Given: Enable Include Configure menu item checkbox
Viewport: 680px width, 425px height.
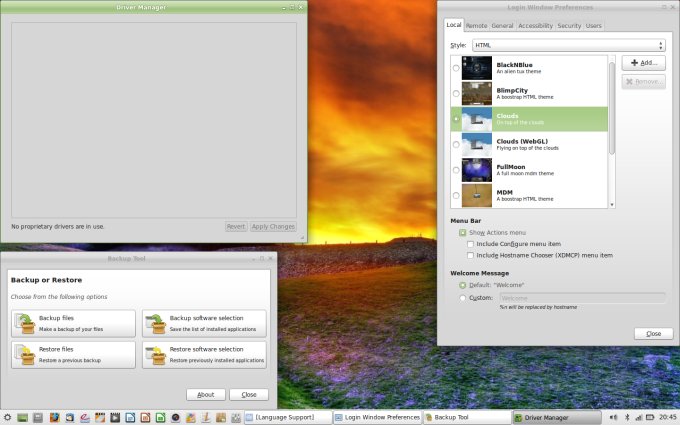Looking at the screenshot, I should coord(471,243).
